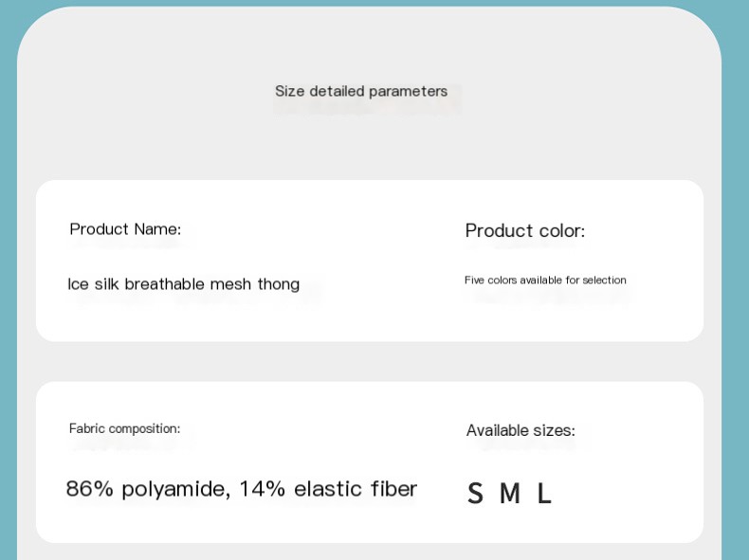Click the "Available sizes:" label

coord(521,430)
